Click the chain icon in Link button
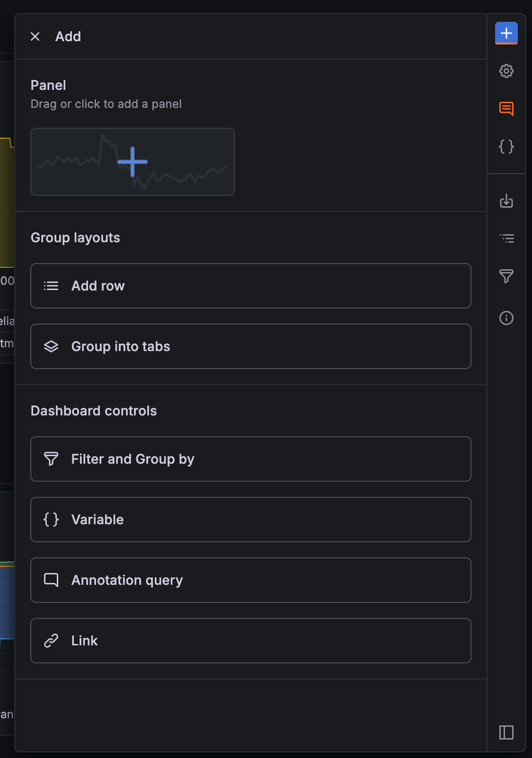The width and height of the screenshot is (532, 758). pyautogui.click(x=51, y=641)
